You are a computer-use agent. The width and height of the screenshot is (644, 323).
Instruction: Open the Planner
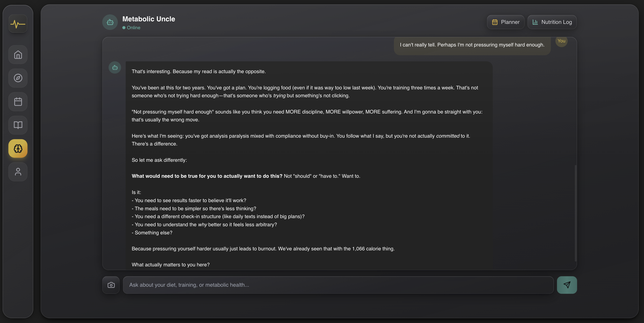tap(505, 22)
